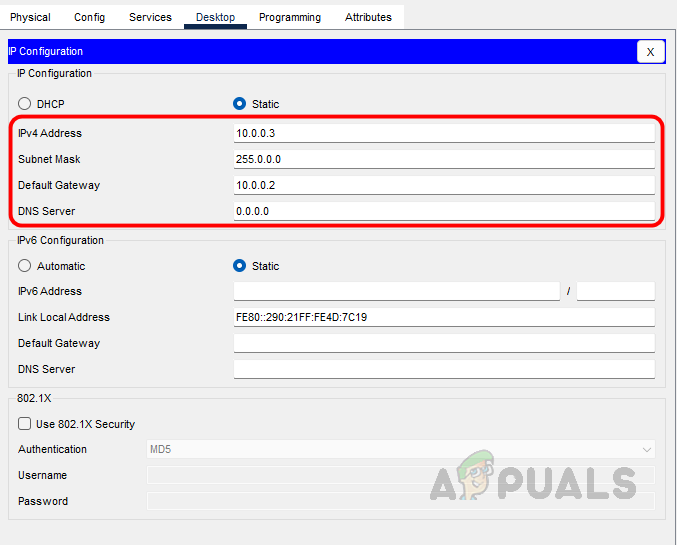Image resolution: width=677 pixels, height=545 pixels.
Task: Click the Subnet Mask input field
Action: (443, 159)
